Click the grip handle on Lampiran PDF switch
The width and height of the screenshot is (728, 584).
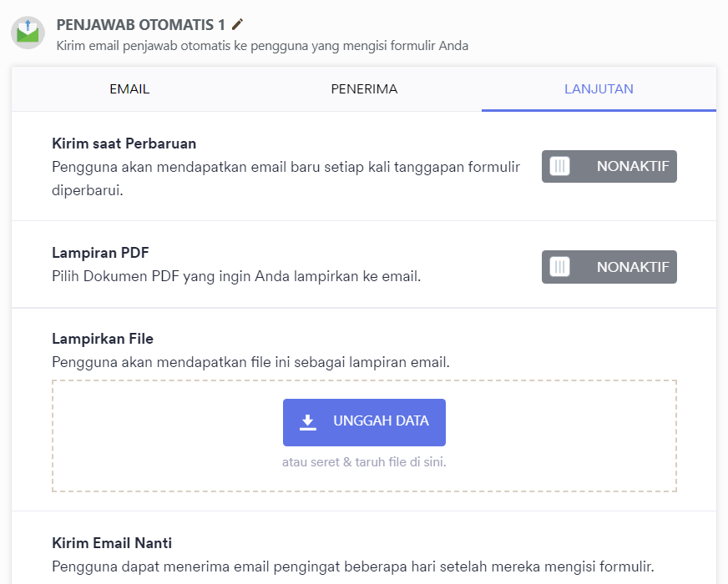[560, 267]
